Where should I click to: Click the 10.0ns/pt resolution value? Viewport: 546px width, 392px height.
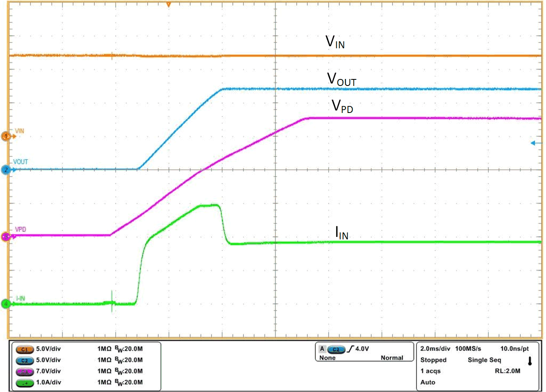click(x=514, y=349)
